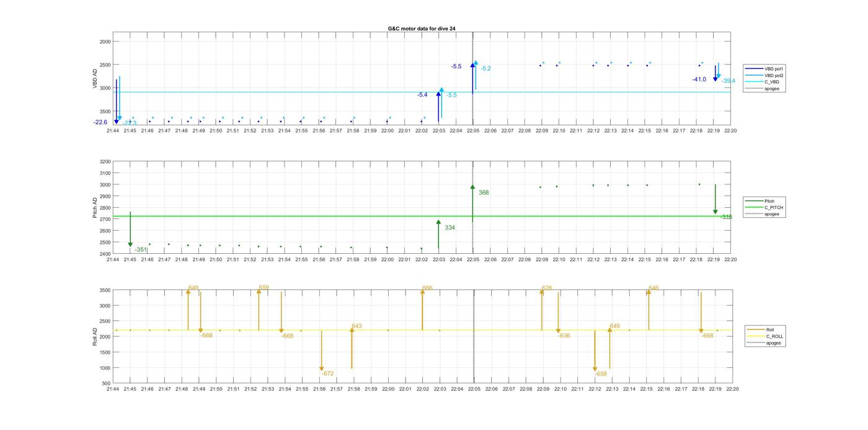Click the '-22.6' VBD data label
The height and width of the screenshot is (430, 868).
[100, 122]
